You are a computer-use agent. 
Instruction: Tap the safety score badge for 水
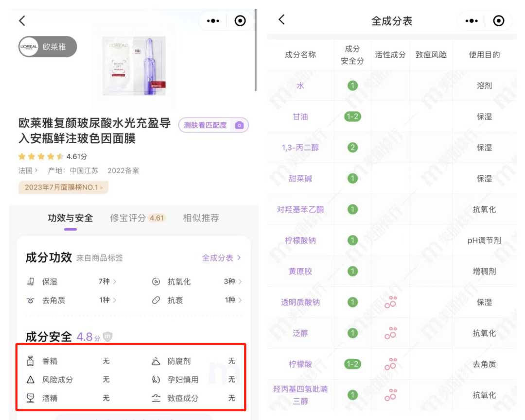352,85
